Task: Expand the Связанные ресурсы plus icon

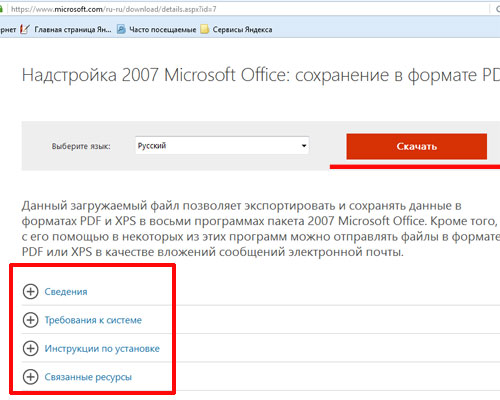Action: [x=30, y=377]
